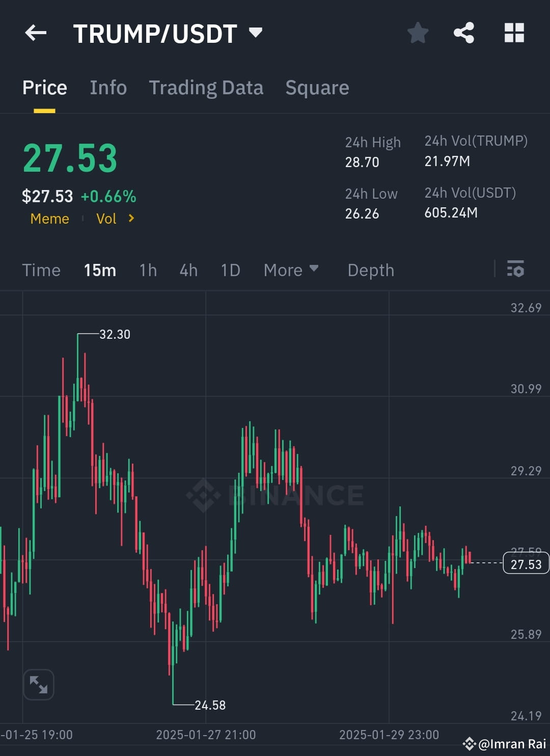Screen dimensions: 550x756
Task: Expand the More timeframe dropdown
Action: [x=291, y=270]
